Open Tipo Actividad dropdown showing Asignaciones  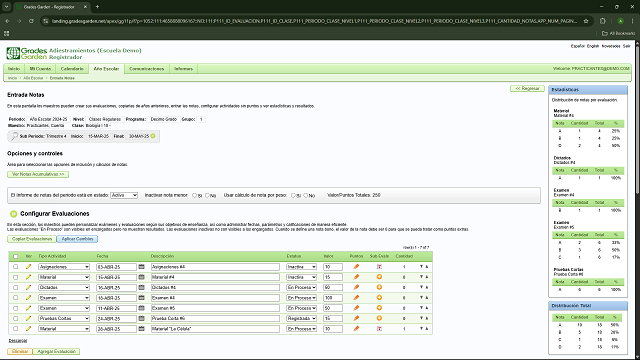click(64, 267)
